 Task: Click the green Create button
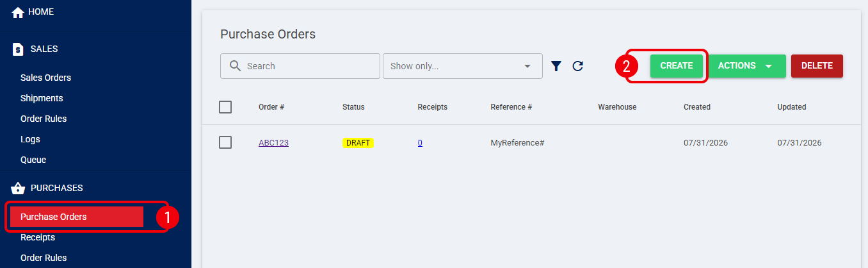pyautogui.click(x=677, y=66)
